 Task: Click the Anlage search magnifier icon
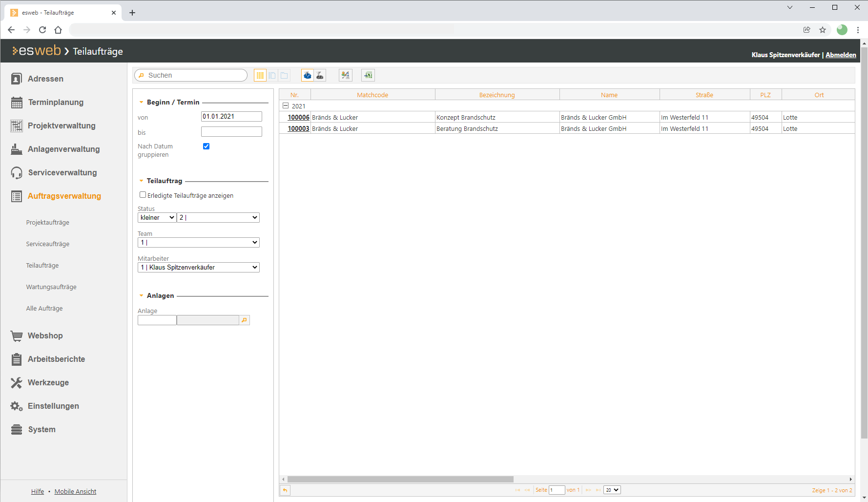245,320
